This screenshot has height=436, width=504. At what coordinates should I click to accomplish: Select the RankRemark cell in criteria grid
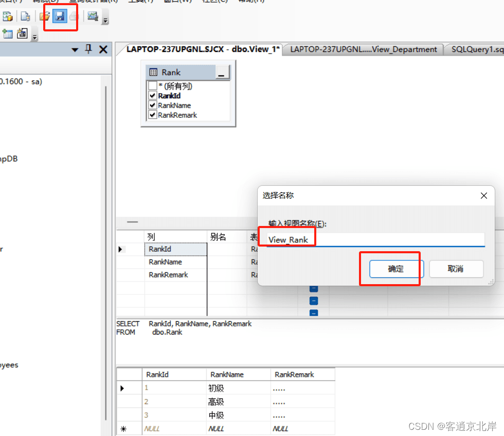point(176,275)
